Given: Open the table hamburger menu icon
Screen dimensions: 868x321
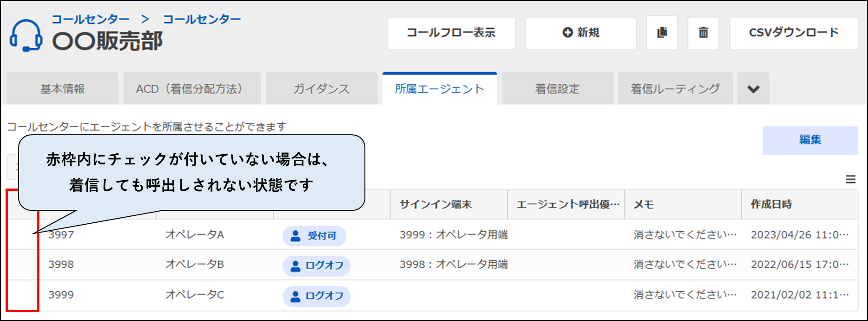Looking at the screenshot, I should click(850, 179).
